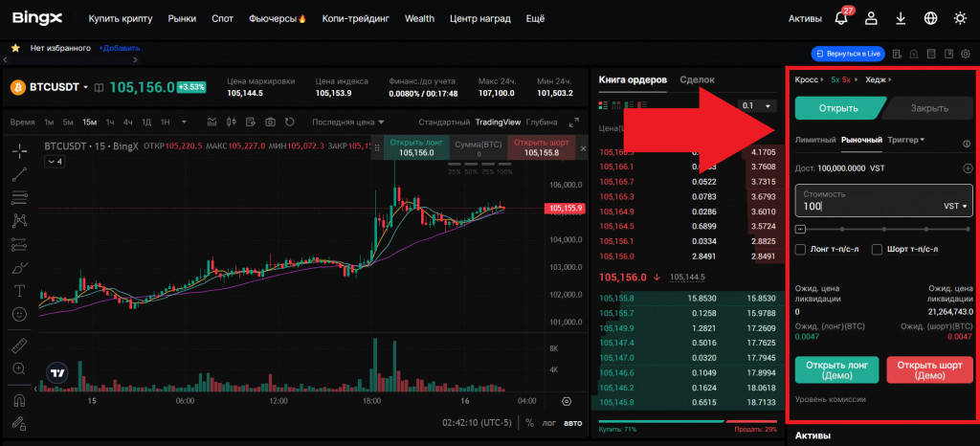Viewport: 980px width, 446px height.
Task: Open chart settings gear near time axis
Action: [x=567, y=401]
